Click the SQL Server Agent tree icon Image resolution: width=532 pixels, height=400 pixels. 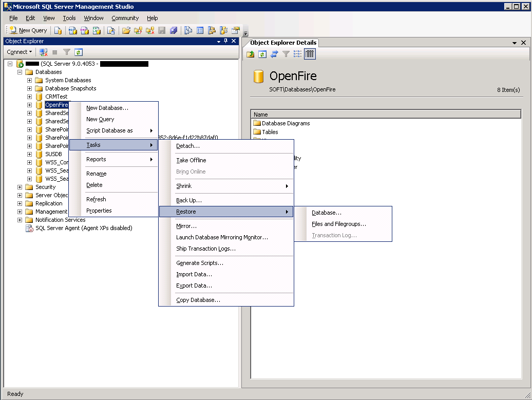point(29,228)
